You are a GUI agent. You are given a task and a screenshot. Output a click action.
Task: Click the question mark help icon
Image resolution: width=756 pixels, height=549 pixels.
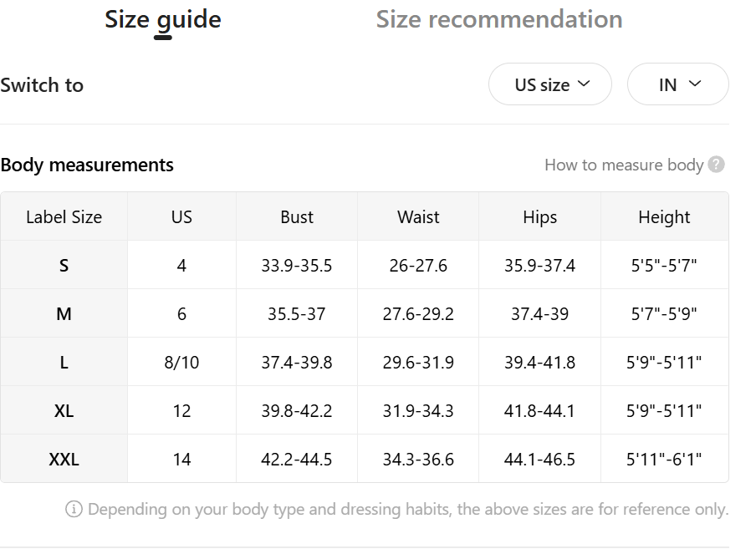(x=716, y=165)
